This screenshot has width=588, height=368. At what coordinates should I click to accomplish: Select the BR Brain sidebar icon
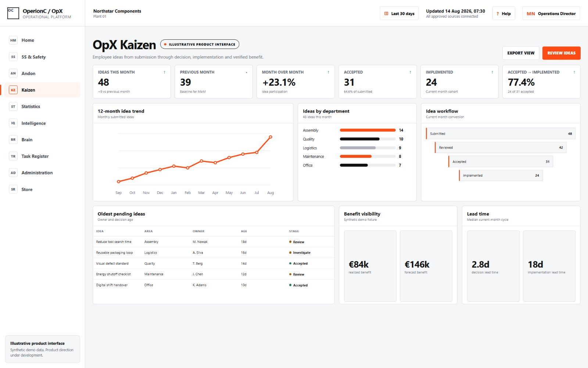13,140
